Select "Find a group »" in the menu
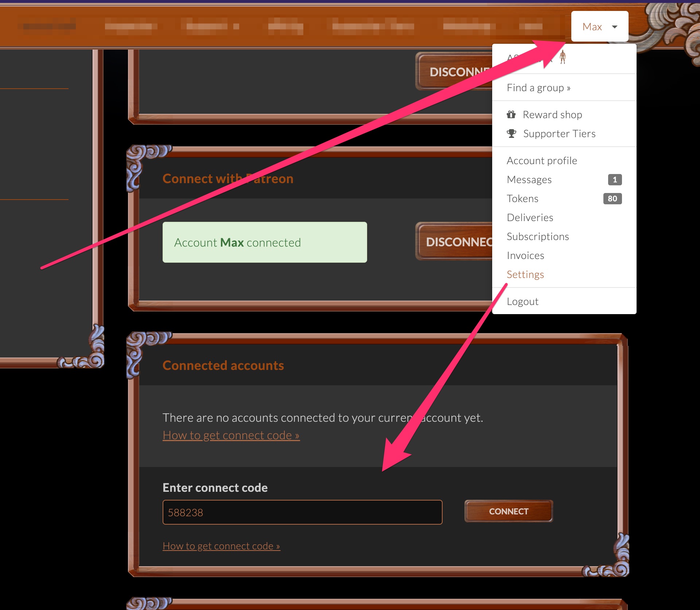Viewport: 700px width, 610px height. 538,88
